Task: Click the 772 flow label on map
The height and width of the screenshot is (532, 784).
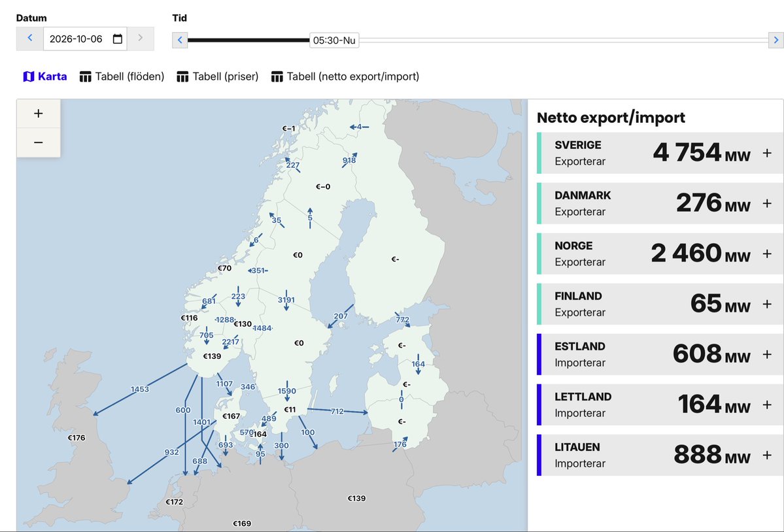Action: point(403,320)
